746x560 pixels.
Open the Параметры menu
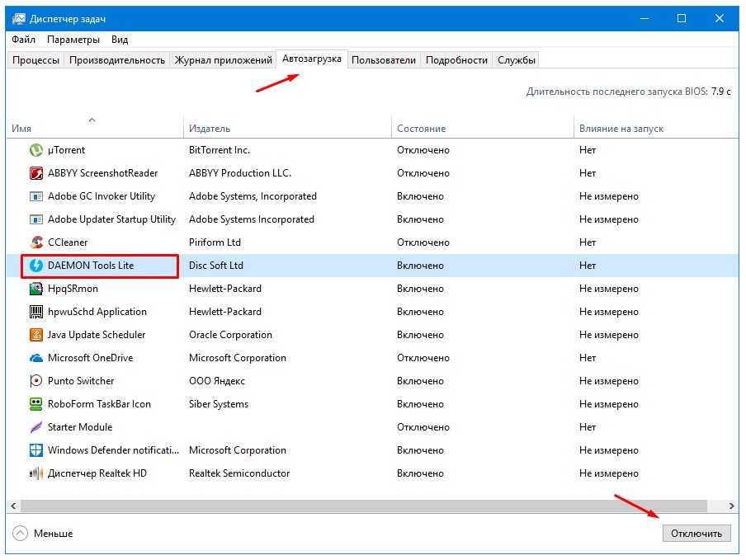pyautogui.click(x=73, y=40)
